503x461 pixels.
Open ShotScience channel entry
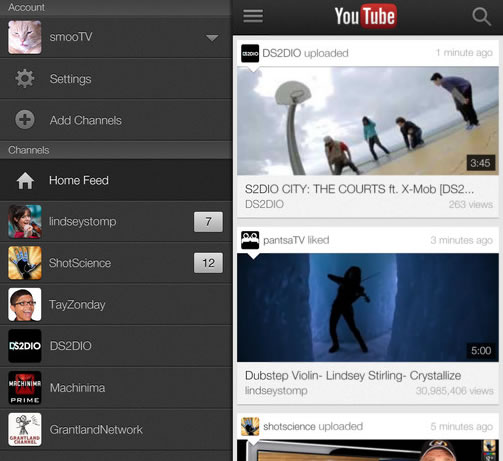pos(116,263)
